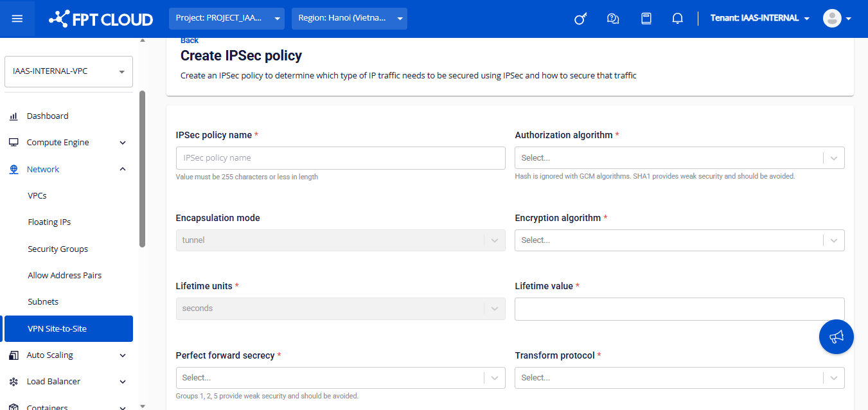Viewport: 868px width, 410px height.
Task: Expand the Auto Scaling section
Action: 123,355
